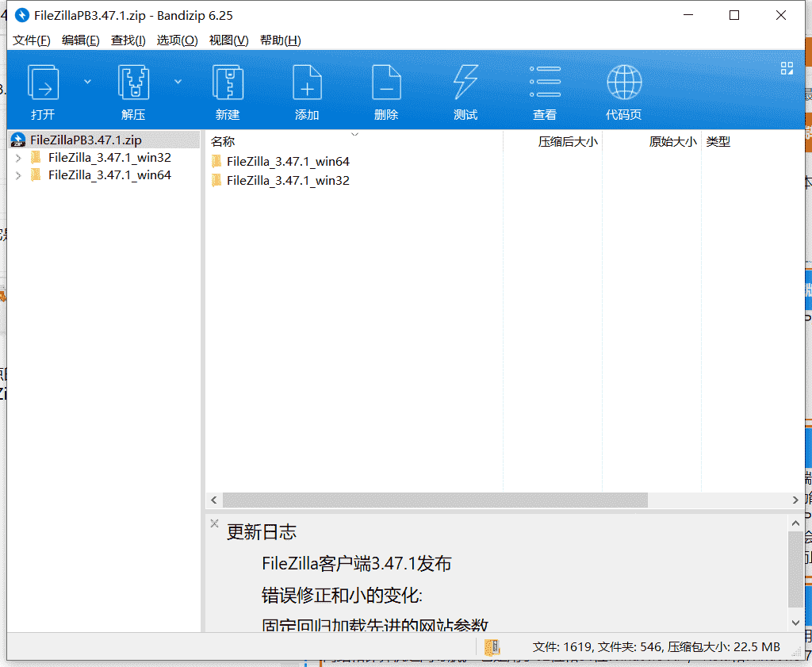Click the Delete (删除) file icon
Image resolution: width=812 pixels, height=667 pixels.
[386, 82]
